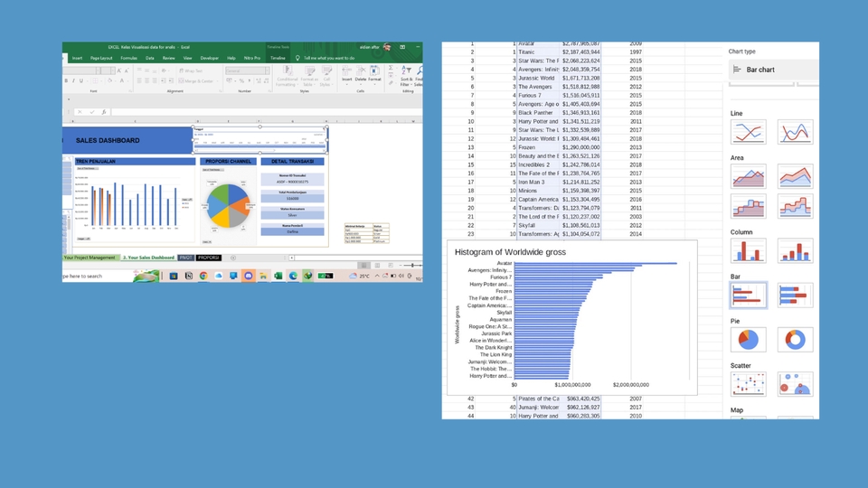Click the fill color bucket icon
The width and height of the screenshot is (868, 488).
[109, 80]
